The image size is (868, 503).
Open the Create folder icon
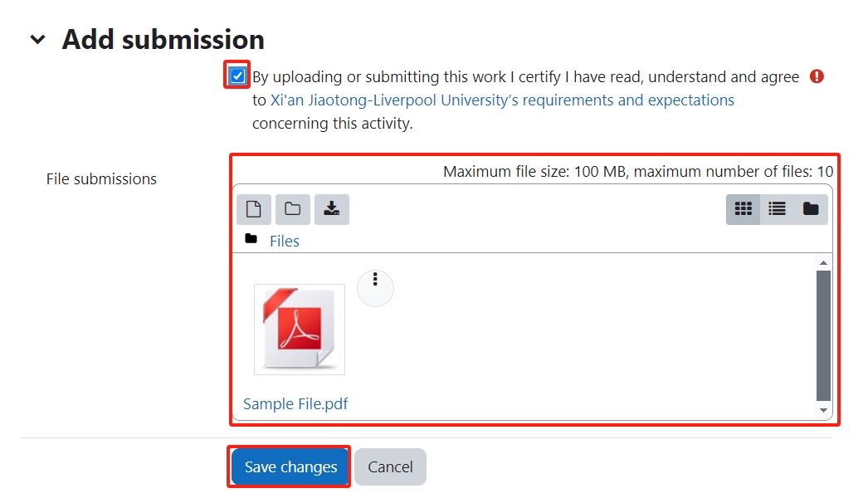click(x=292, y=209)
